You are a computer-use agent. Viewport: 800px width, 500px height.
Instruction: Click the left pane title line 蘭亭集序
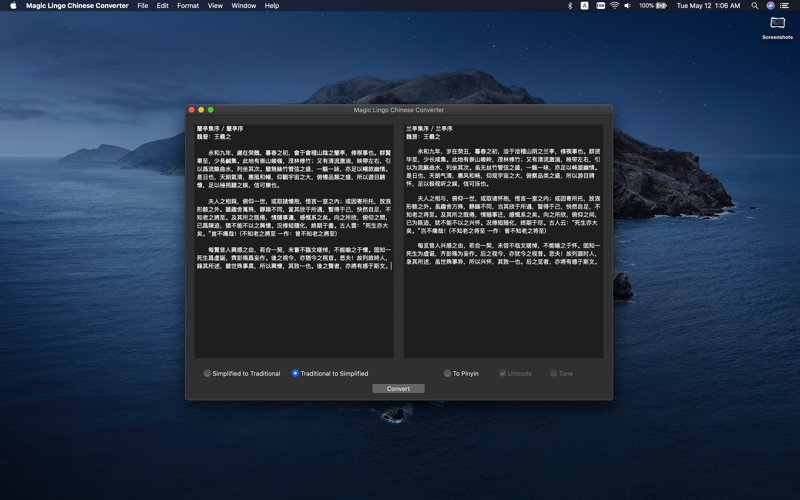tap(220, 129)
